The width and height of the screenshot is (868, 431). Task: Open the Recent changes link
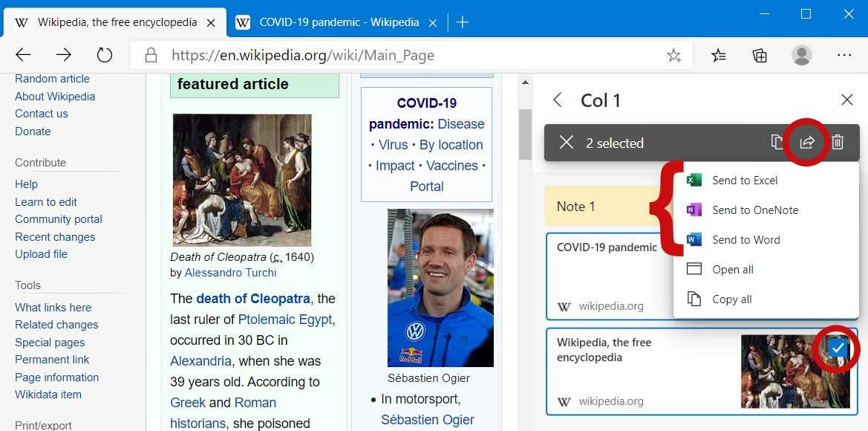point(55,237)
